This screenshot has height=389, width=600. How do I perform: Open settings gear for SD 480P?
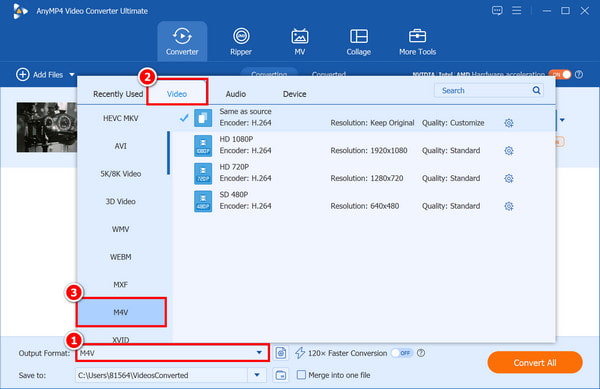click(x=509, y=207)
